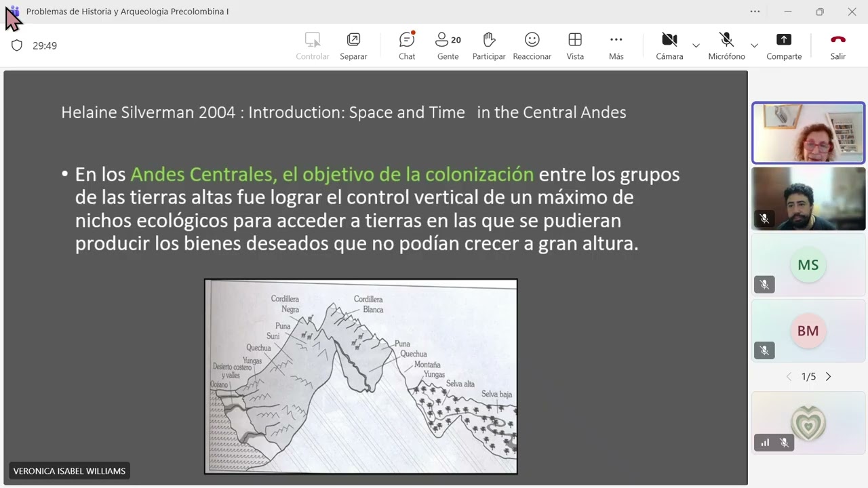Viewport: 868px width, 488px height.
Task: Click muted mic icon on man's video
Action: [764, 219]
